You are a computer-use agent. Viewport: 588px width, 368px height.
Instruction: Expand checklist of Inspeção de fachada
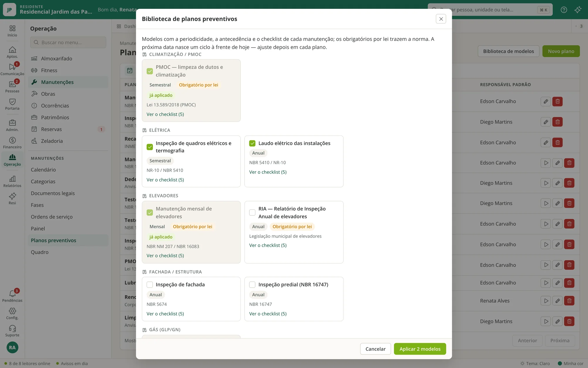pos(165,314)
